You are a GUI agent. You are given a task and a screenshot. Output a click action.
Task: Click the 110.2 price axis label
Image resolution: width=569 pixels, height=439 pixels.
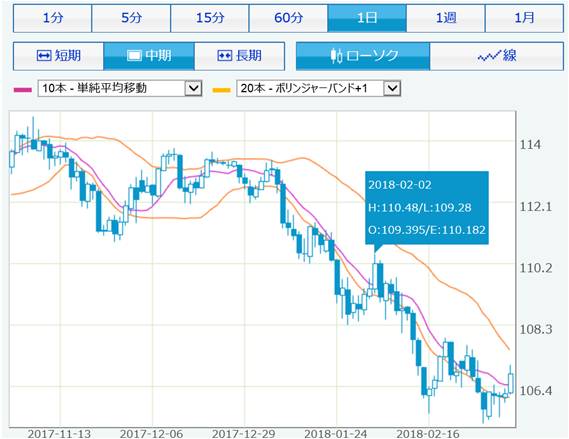coord(536,268)
